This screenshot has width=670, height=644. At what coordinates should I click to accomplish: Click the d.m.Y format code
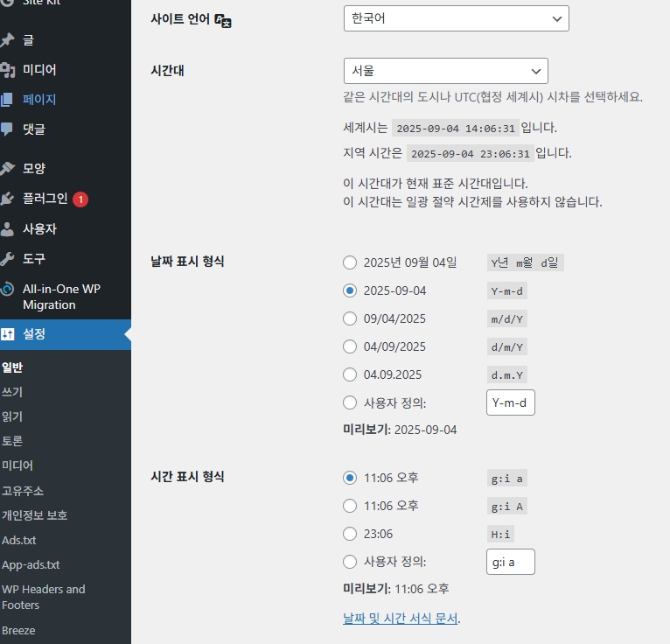pyautogui.click(x=507, y=375)
